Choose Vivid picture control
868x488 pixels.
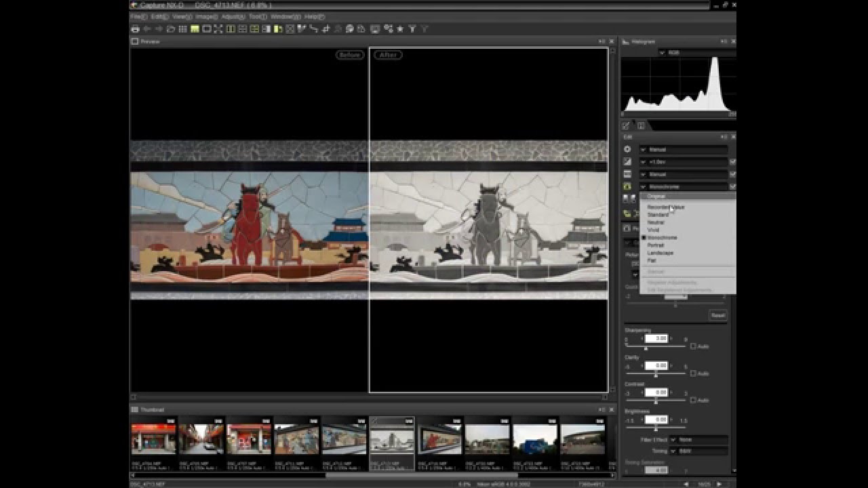pyautogui.click(x=688, y=230)
